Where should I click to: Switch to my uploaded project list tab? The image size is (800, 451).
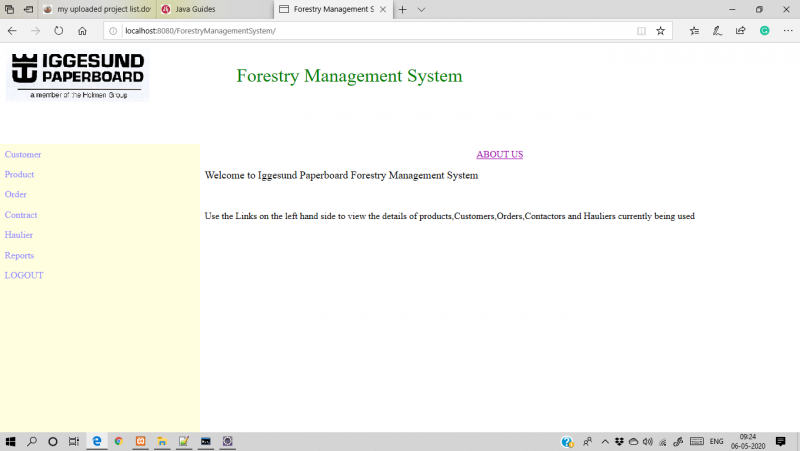click(97, 9)
